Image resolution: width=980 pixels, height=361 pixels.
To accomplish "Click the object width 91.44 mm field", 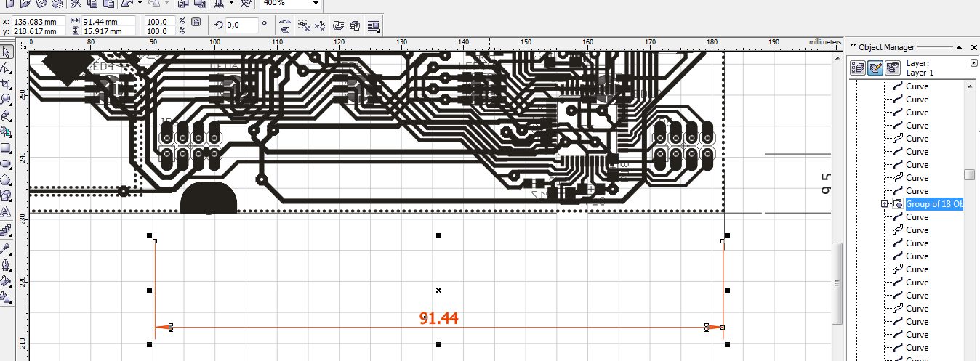I will 107,22.
